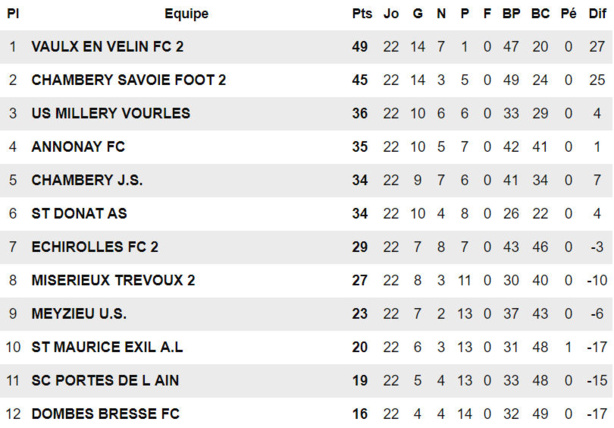Click the VAULX EN VELIN FC 2 team name

click(107, 47)
